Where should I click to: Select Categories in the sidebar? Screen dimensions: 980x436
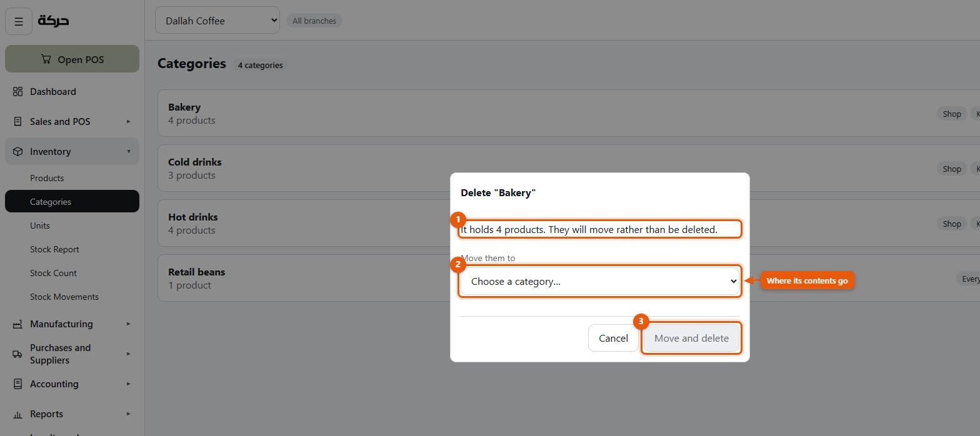tap(72, 202)
